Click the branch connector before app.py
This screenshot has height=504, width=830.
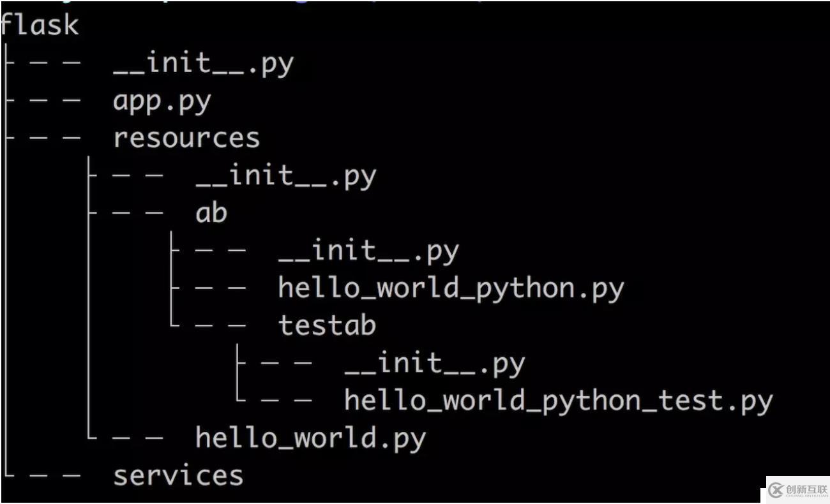pyautogui.click(x=42, y=101)
